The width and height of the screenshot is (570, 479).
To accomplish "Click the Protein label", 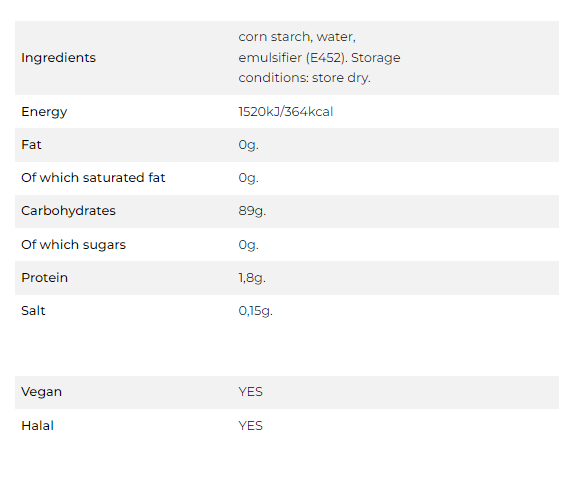I will (x=44, y=278).
